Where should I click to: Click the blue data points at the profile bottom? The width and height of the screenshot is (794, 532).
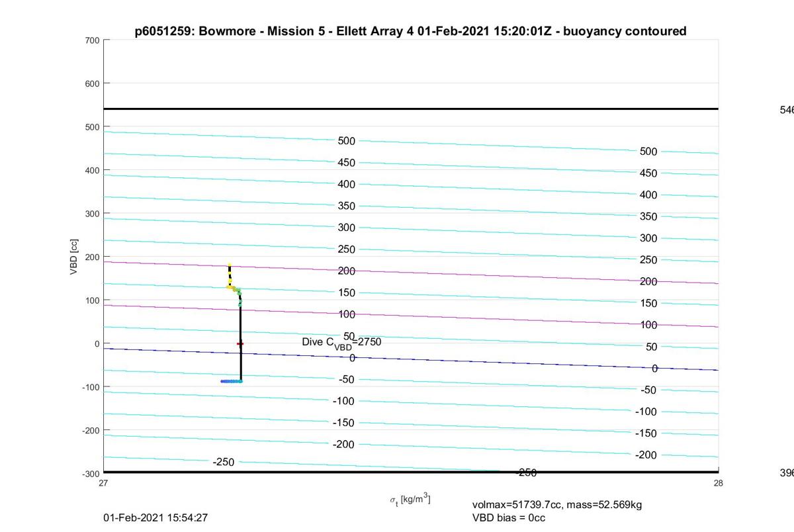(x=232, y=381)
